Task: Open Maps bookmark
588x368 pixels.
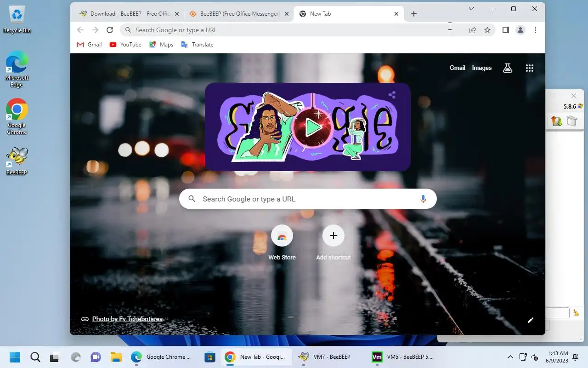Action: (161, 45)
